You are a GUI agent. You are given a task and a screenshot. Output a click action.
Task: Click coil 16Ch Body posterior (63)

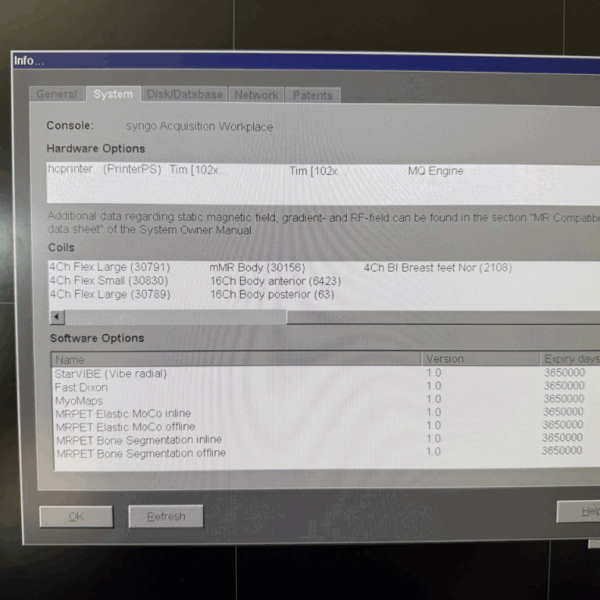[x=272, y=294]
